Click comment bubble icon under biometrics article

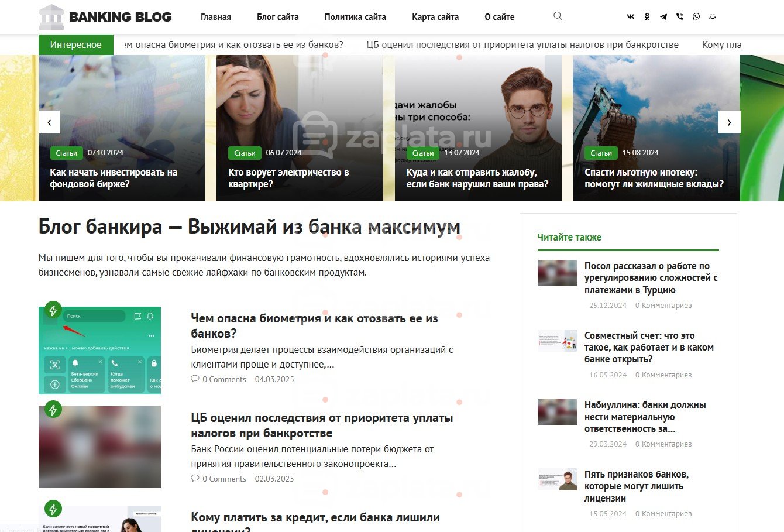point(195,379)
